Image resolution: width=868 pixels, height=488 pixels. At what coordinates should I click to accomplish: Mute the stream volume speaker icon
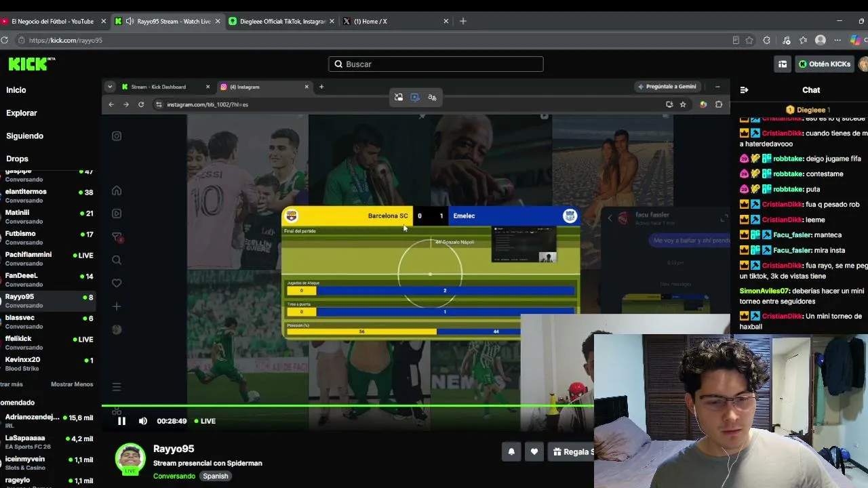(x=142, y=421)
